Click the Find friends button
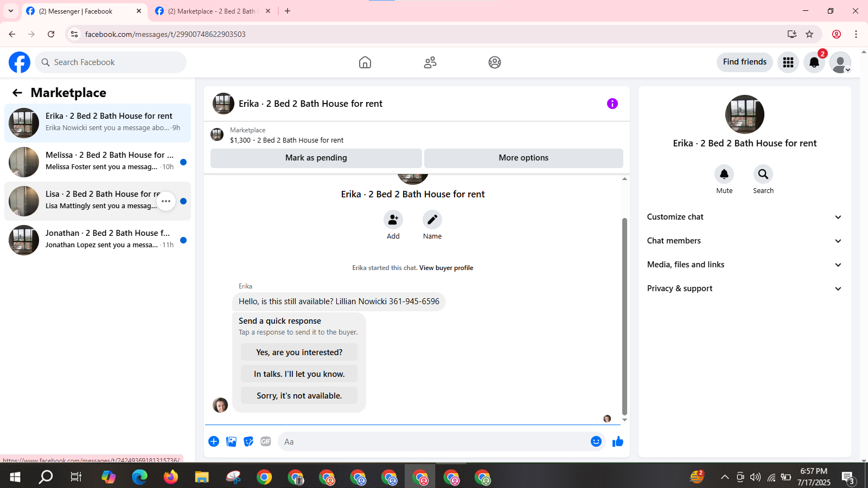 745,62
